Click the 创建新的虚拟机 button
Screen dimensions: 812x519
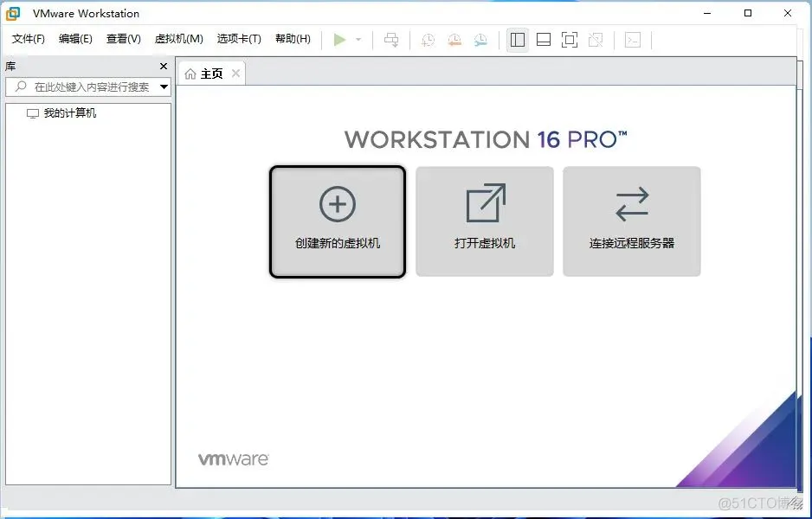(x=338, y=221)
